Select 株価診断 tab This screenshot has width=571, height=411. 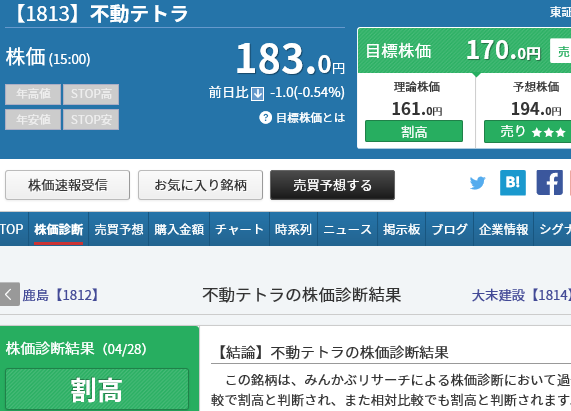pyautogui.click(x=59, y=229)
